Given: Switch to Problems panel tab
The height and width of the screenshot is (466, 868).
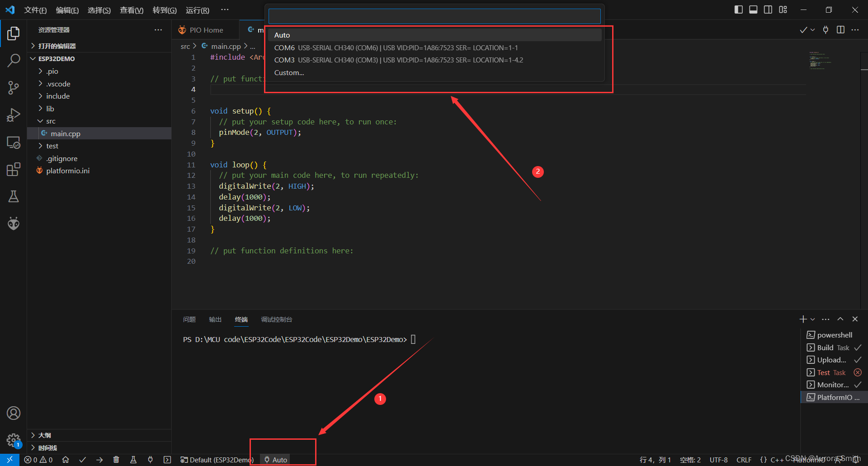Looking at the screenshot, I should [x=189, y=319].
